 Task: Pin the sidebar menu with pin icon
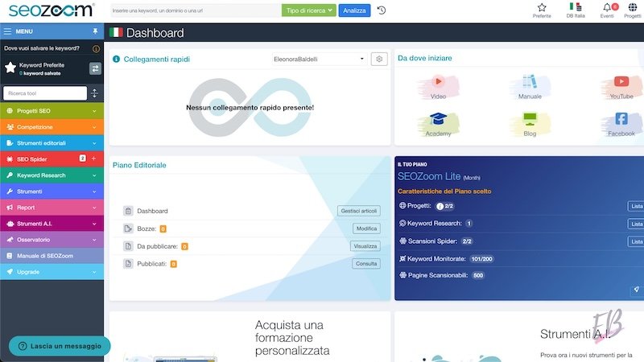95,31
